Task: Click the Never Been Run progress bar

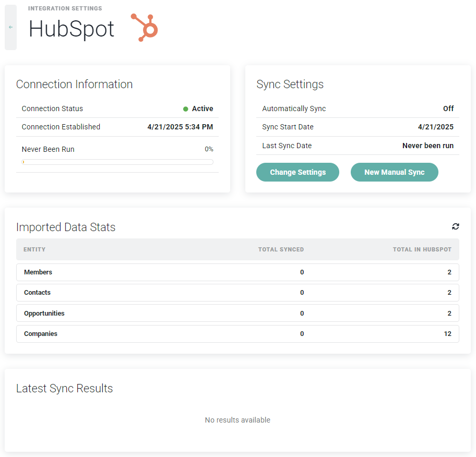Action: [x=117, y=162]
